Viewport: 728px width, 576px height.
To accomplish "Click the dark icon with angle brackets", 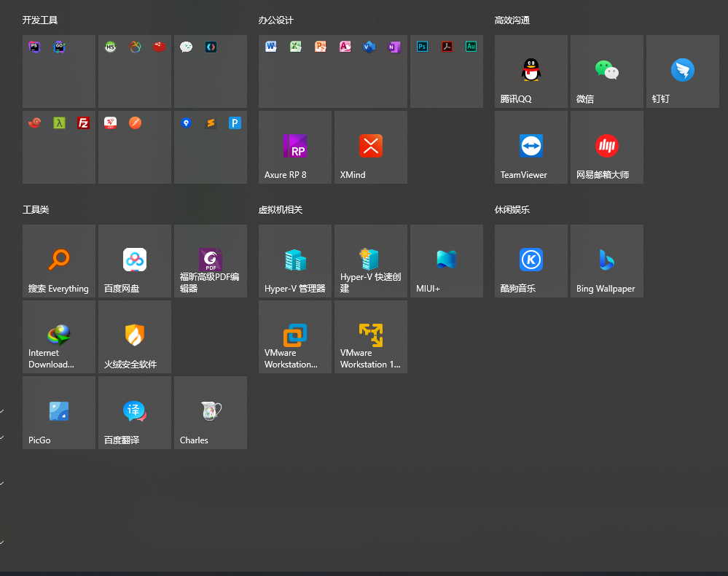I will click(211, 47).
